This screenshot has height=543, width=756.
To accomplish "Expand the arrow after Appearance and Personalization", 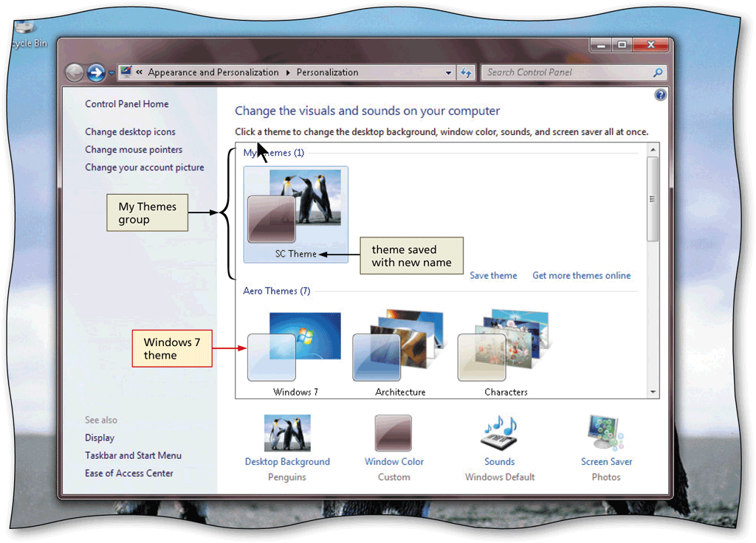I will (288, 73).
